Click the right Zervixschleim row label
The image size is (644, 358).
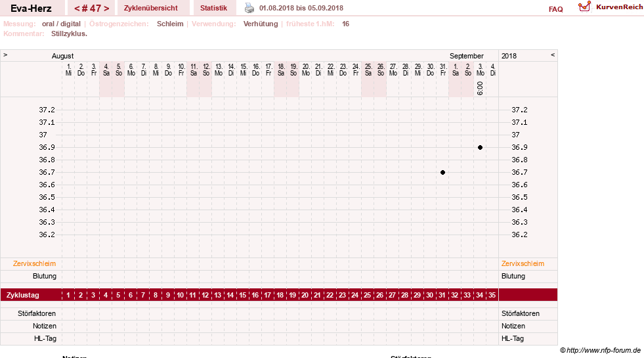coord(523,263)
